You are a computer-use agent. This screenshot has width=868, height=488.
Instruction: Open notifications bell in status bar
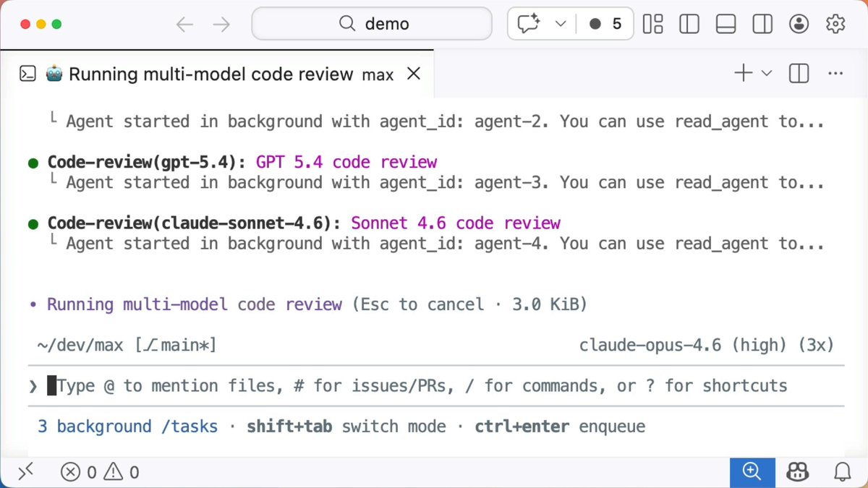[842, 473]
